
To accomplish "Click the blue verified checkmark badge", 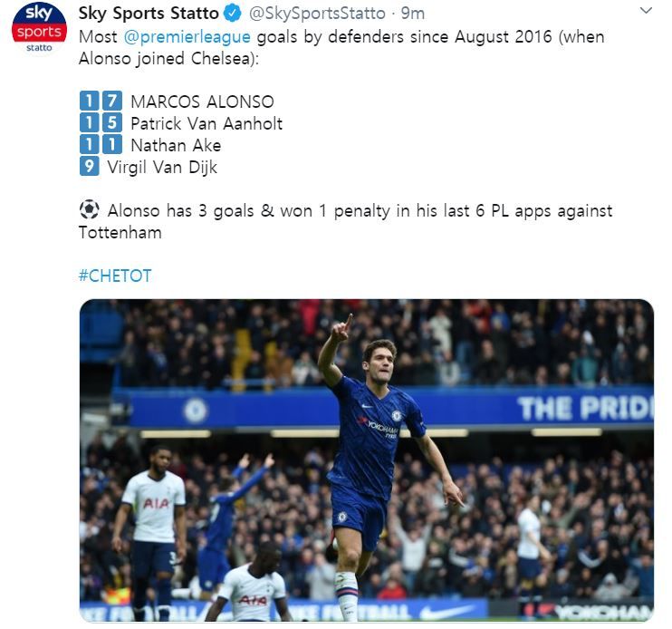I will click(x=233, y=14).
